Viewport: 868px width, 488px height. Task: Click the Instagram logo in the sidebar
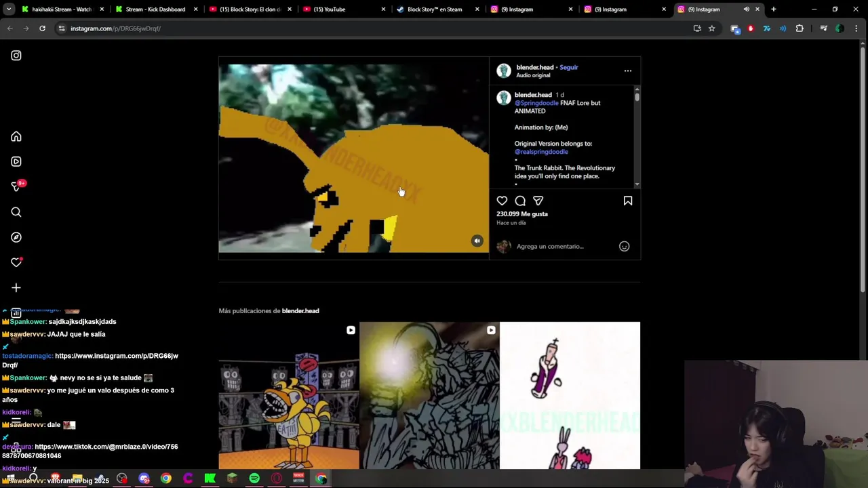16,56
